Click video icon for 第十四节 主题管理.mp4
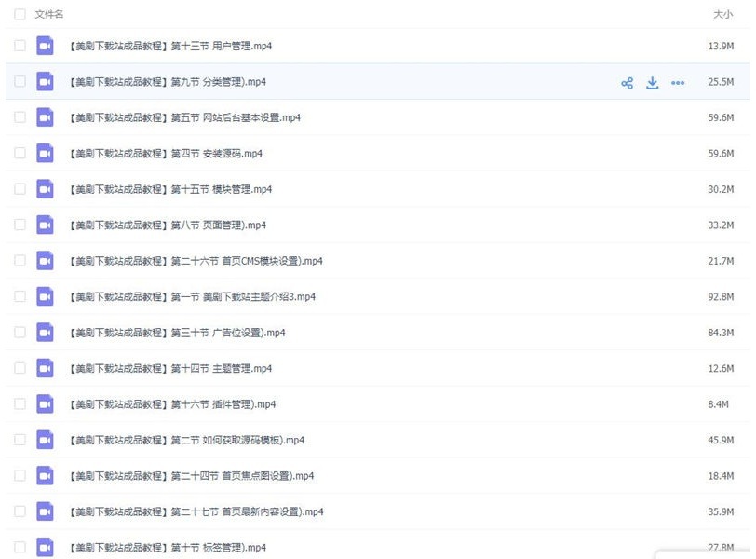Screen dimensions: 756x559 coord(45,368)
